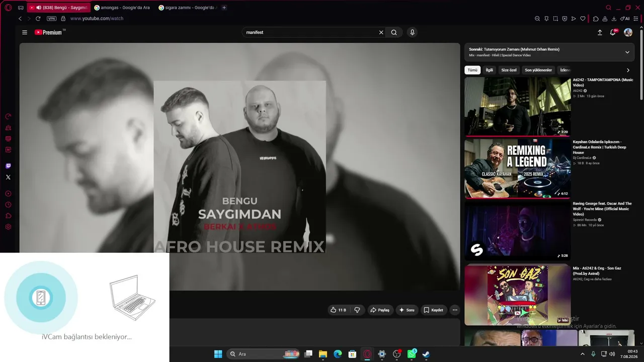Open the Son Gaz mix thumbnail
The width and height of the screenshot is (644, 362).
[x=518, y=295]
